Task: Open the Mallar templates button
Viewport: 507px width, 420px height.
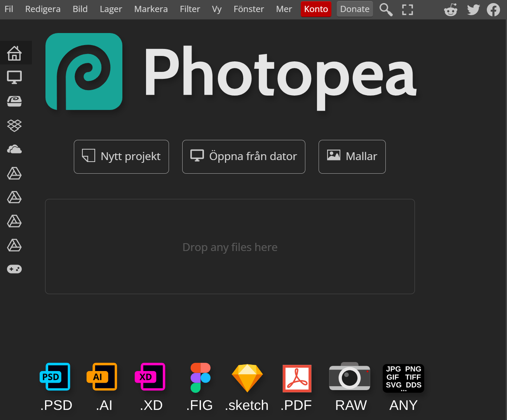Action: point(352,157)
